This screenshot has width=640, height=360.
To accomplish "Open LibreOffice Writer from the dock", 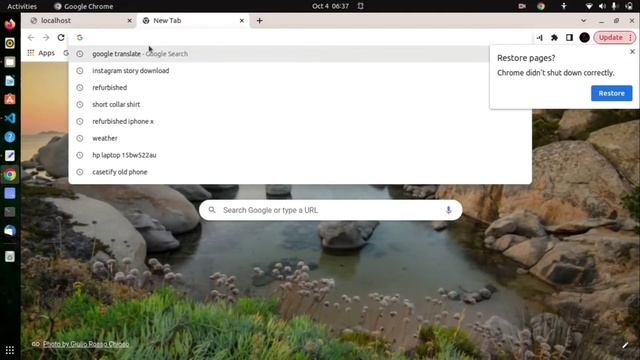I will pos(10,81).
